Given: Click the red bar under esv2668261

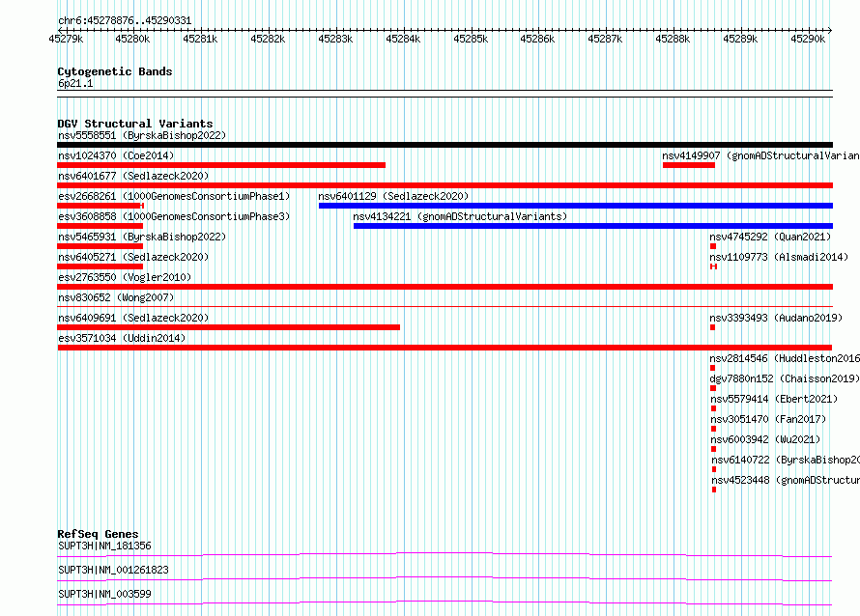Looking at the screenshot, I should 100,206.
